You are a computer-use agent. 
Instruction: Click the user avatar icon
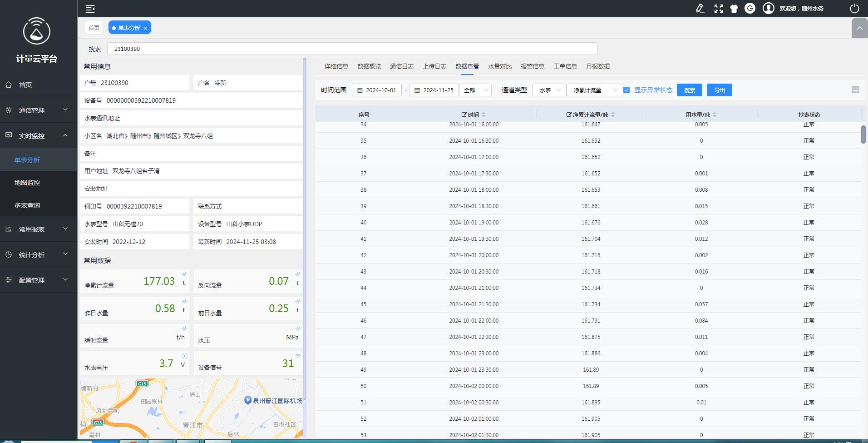click(x=768, y=9)
